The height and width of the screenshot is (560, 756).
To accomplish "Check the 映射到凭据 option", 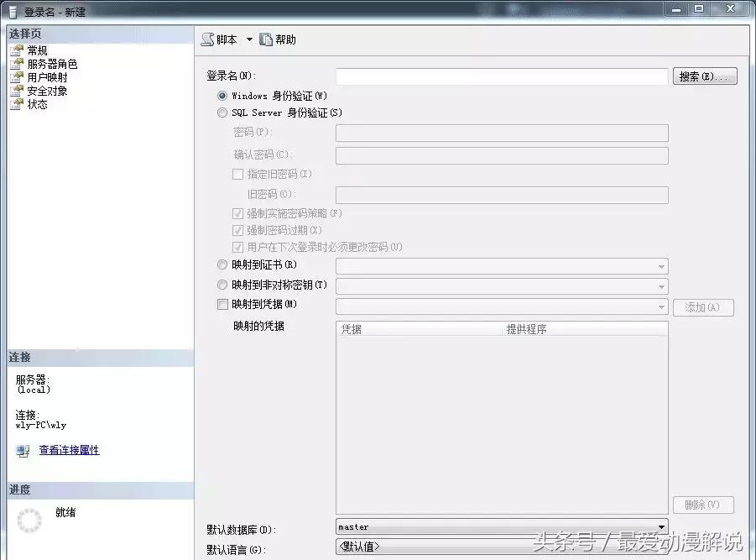I will tap(222, 304).
